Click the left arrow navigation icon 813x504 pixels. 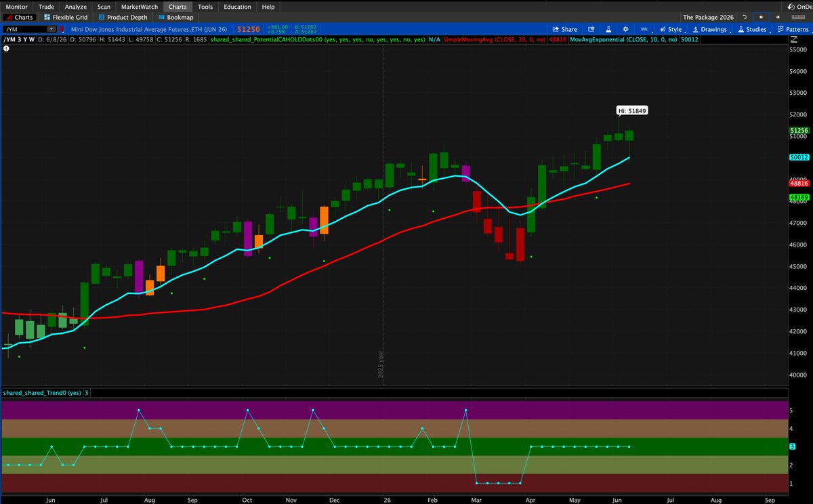(761, 18)
